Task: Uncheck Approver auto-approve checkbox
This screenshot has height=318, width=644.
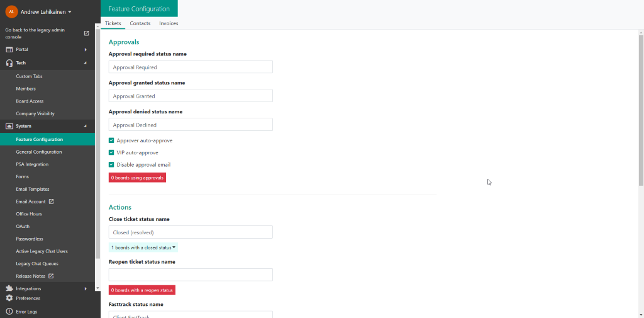Action: (x=111, y=140)
